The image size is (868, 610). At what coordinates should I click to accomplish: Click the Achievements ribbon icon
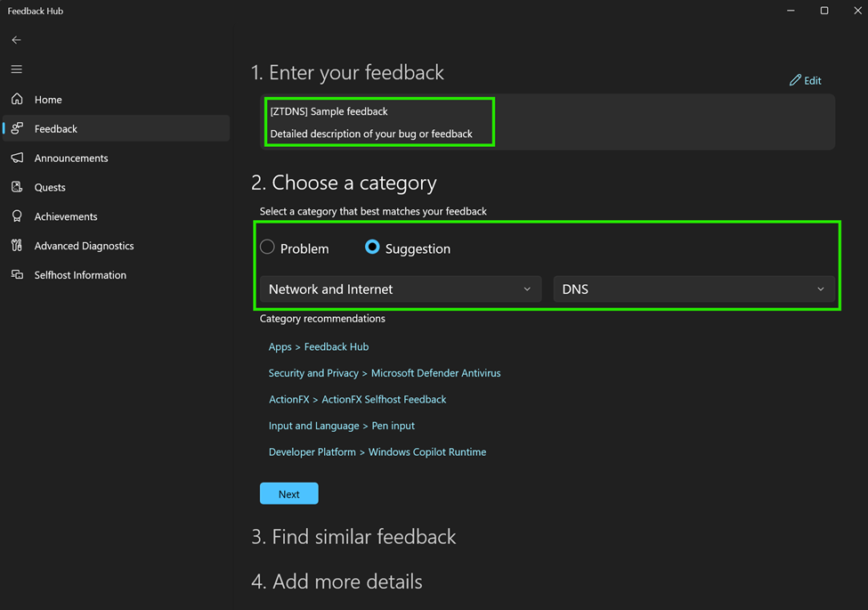17,216
